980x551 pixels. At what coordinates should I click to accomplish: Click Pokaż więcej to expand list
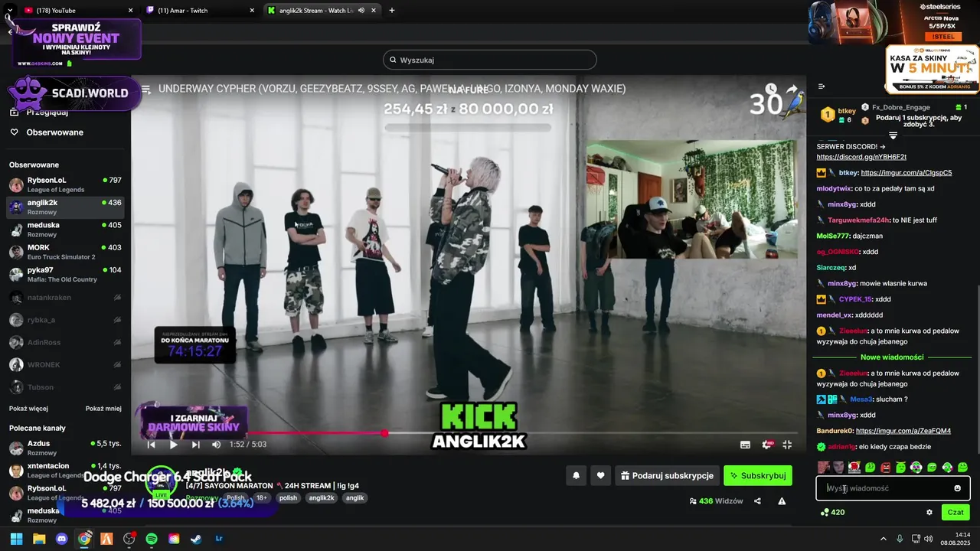(28, 409)
